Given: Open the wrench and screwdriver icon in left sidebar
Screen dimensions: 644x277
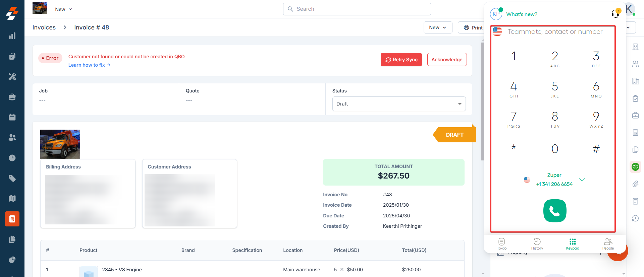Looking at the screenshot, I should point(12,77).
